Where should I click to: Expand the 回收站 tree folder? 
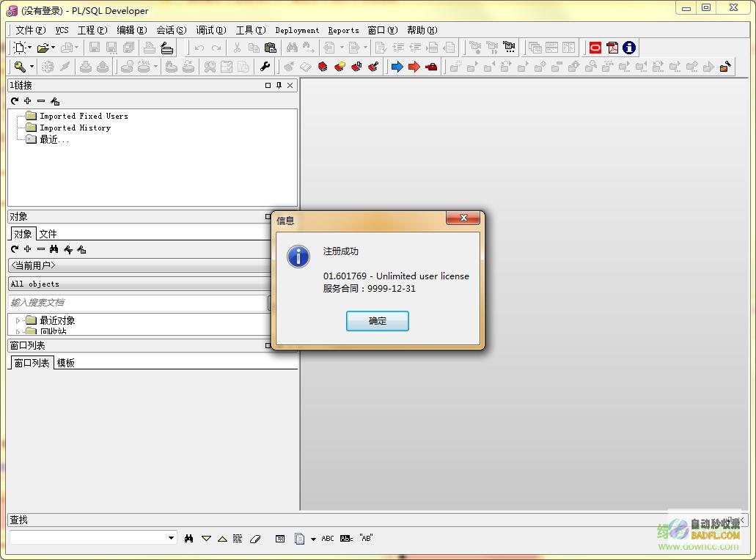tap(18, 331)
